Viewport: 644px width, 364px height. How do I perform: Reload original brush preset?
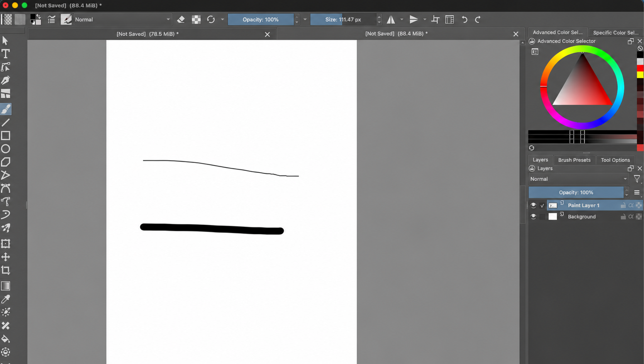tap(211, 19)
